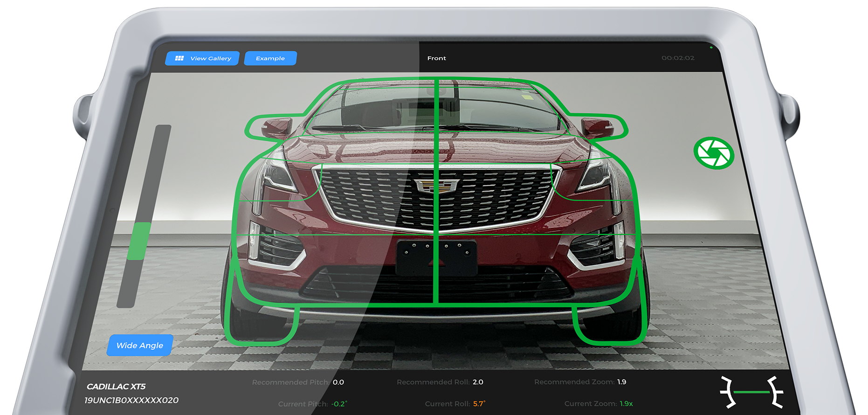Click Current Zoom reading 1.9x

click(626, 403)
